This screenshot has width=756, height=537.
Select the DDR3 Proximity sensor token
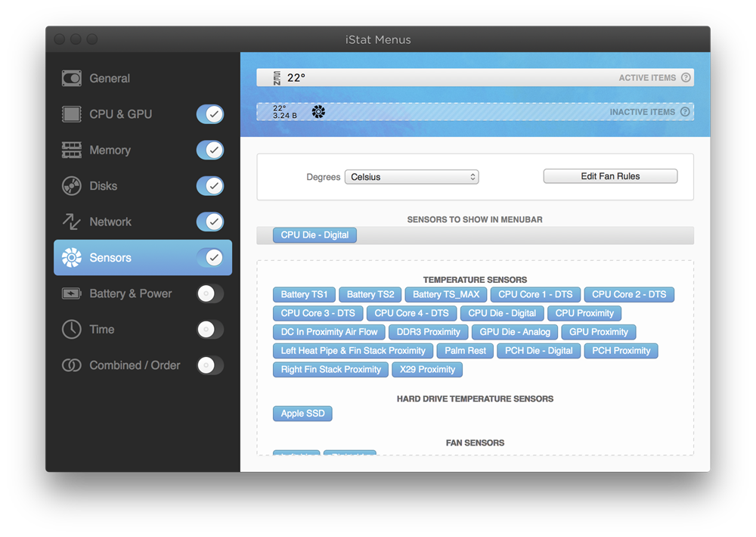click(x=428, y=332)
